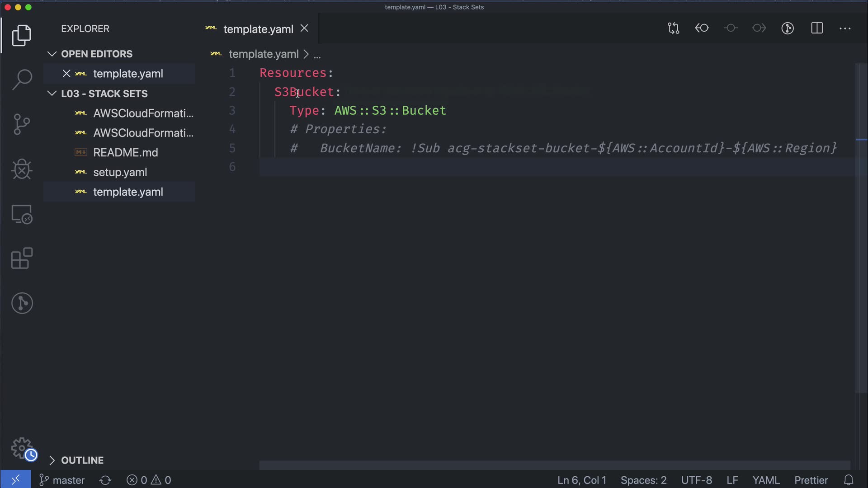Click Synchronize Changes icon in status bar
Screen dimensions: 868x488
coord(105,480)
